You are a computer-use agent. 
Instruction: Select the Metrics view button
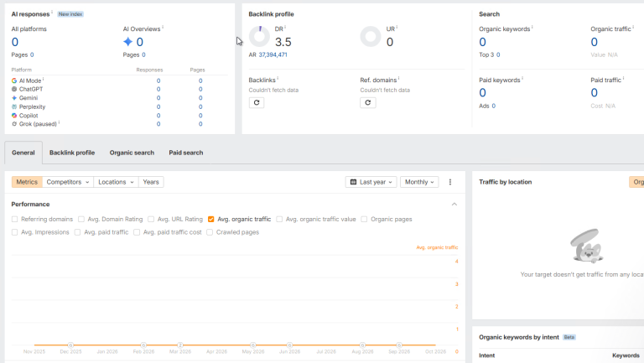pos(27,182)
